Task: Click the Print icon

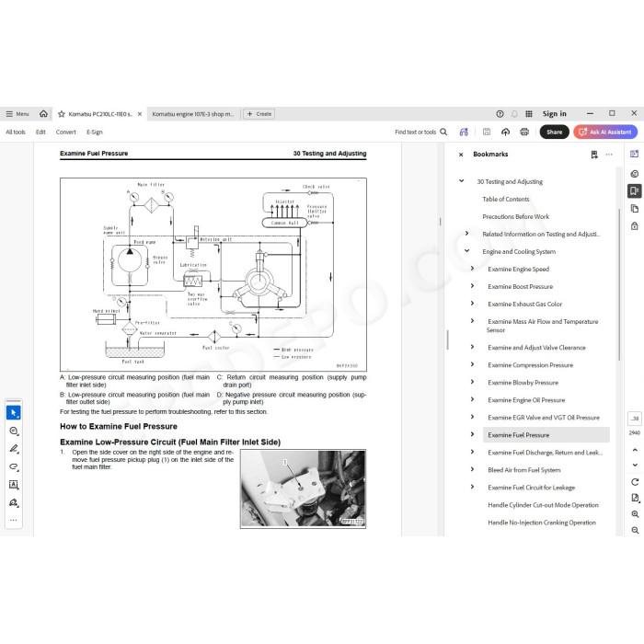Action: pos(524,132)
